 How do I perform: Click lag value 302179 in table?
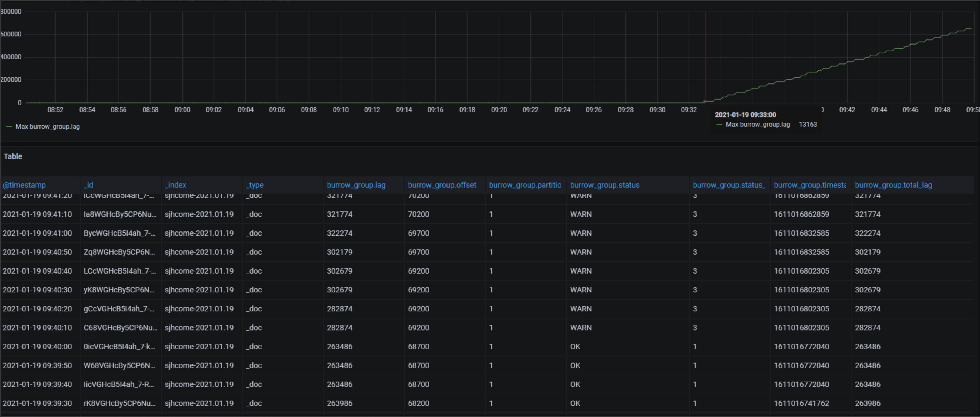(339, 252)
